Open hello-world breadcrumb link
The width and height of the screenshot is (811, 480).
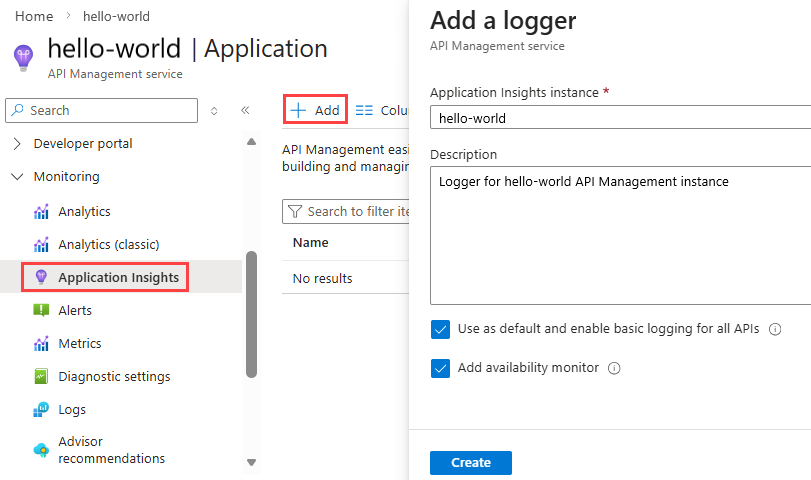[116, 17]
